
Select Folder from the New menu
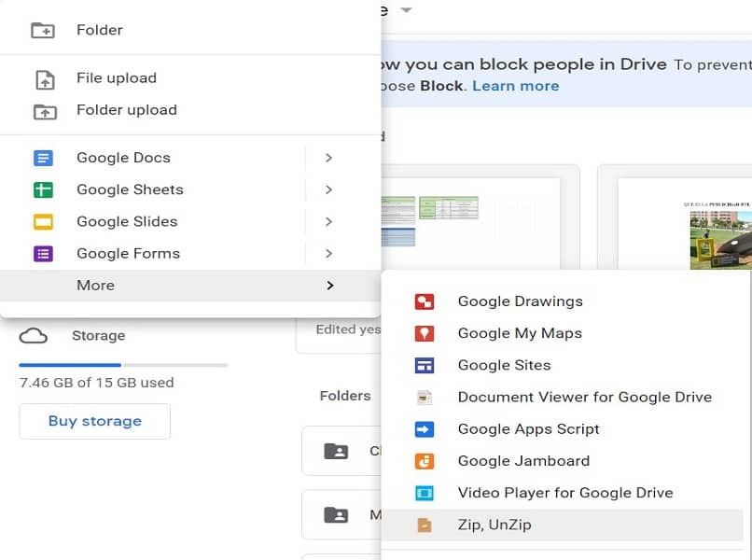[x=99, y=29]
